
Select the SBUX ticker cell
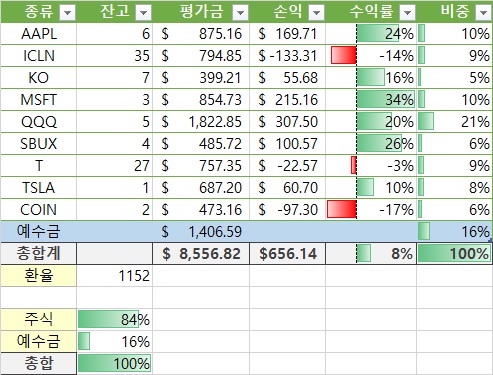(x=39, y=144)
